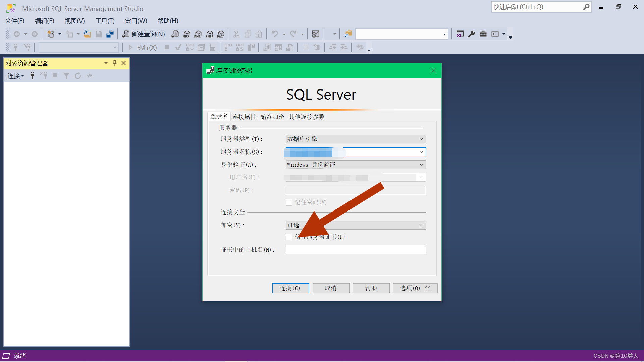The width and height of the screenshot is (644, 362).
Task: Click the Open File folder icon
Action: (87, 34)
